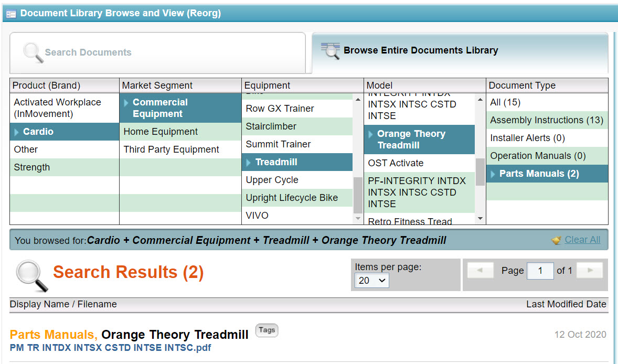The image size is (618, 364).
Task: Select Upper Cycle equipment
Action: [297, 179]
